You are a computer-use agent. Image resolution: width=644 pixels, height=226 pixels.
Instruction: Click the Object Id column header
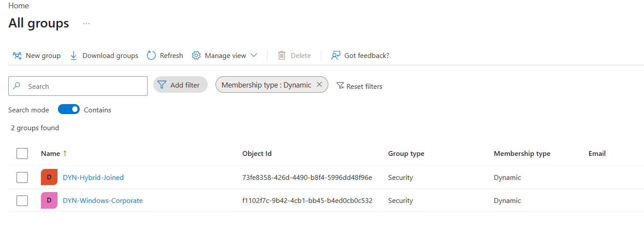(x=257, y=153)
